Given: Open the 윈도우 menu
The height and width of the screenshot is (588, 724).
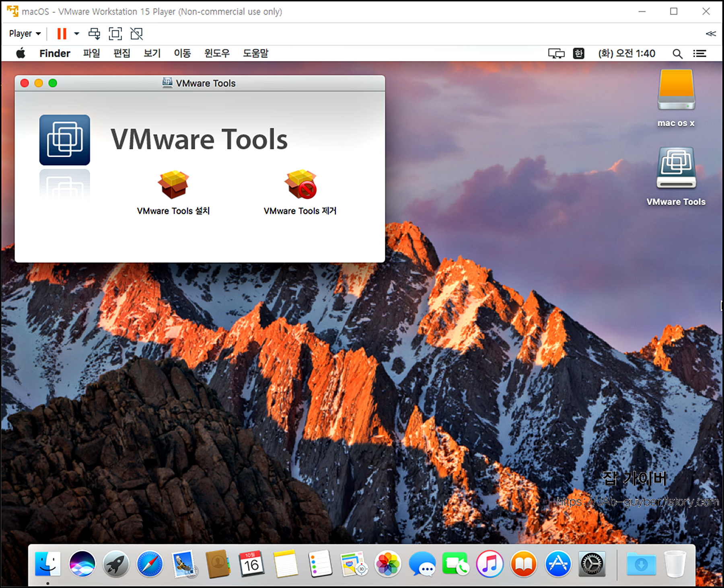Looking at the screenshot, I should [217, 53].
